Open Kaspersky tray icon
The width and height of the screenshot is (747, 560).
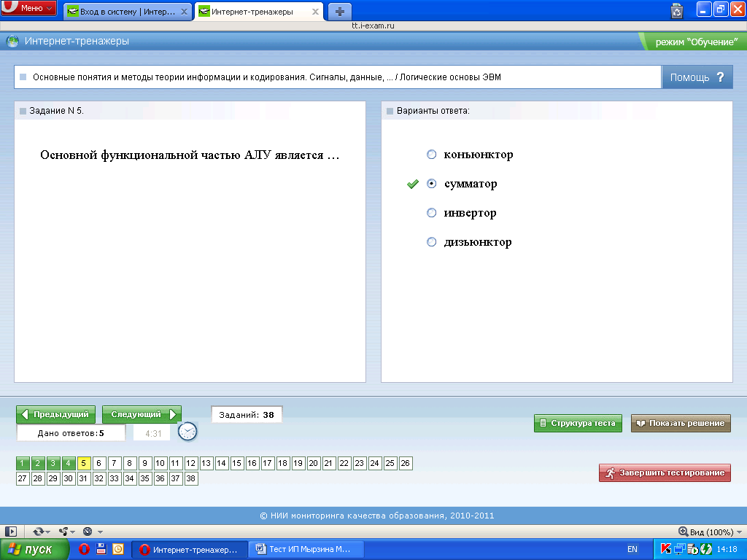(x=665, y=549)
